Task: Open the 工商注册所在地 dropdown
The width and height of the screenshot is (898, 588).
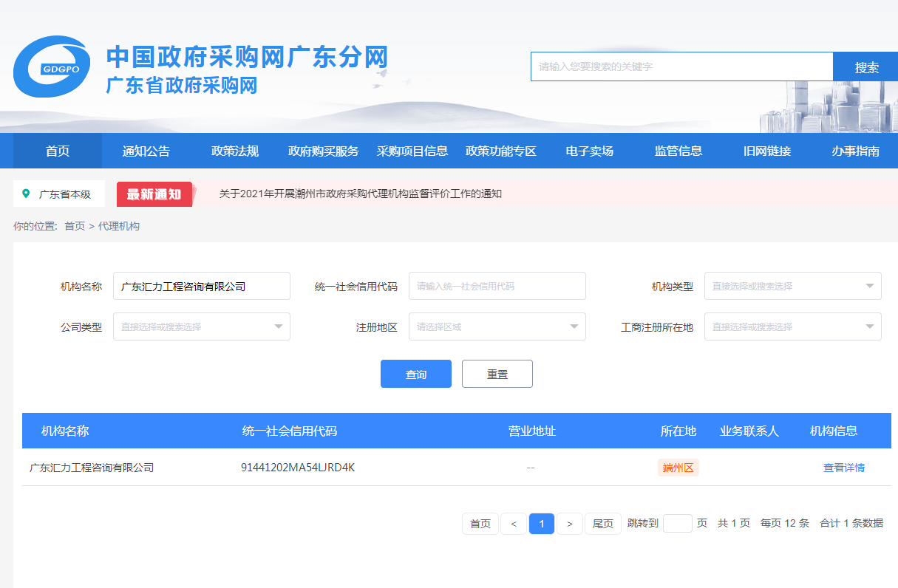Action: [x=792, y=326]
